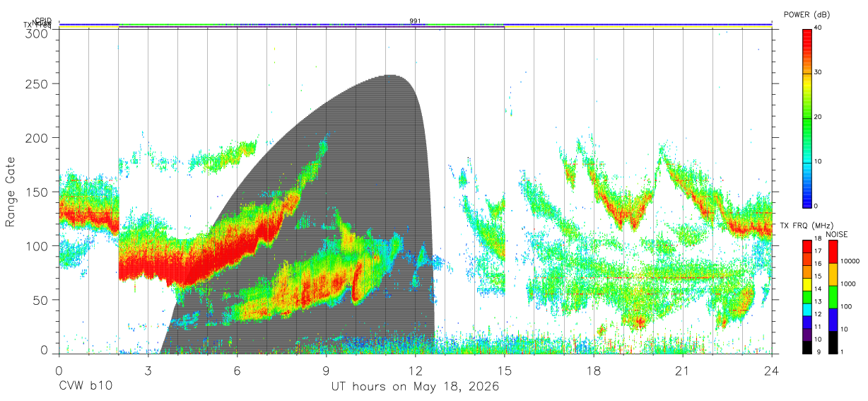Image resolution: width=868 pixels, height=401 pixels.
Task: Click the POWER (dB) colorbar title
Action: point(806,14)
